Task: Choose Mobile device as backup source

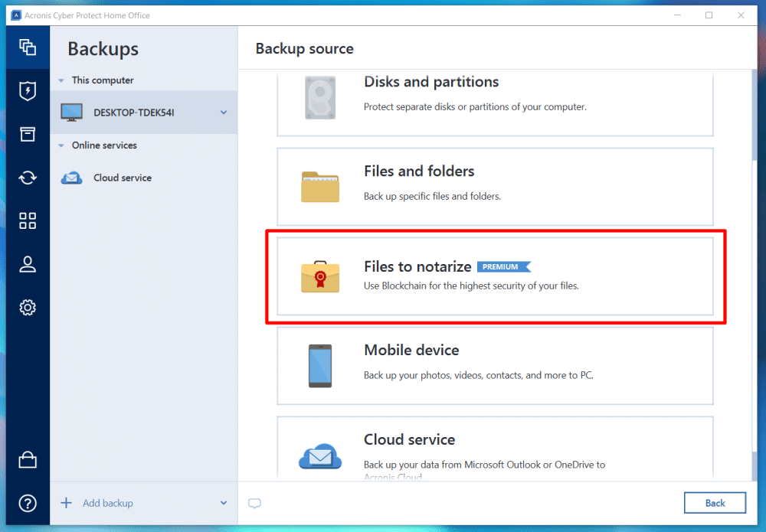Action: tap(495, 365)
